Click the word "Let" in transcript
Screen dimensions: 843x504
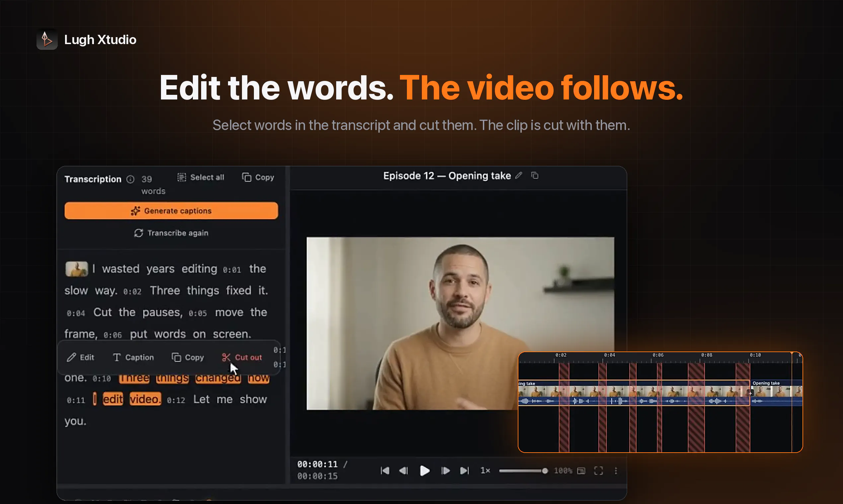click(x=201, y=400)
